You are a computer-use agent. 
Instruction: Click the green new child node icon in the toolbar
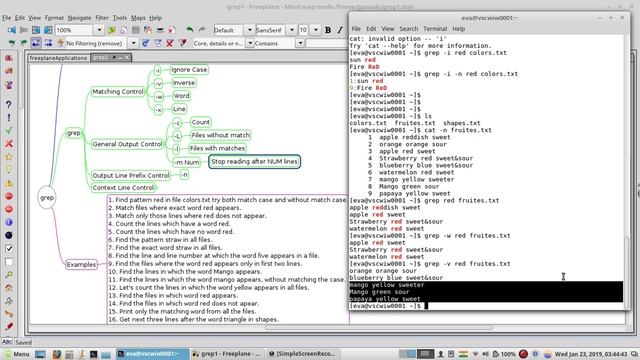coord(111,30)
